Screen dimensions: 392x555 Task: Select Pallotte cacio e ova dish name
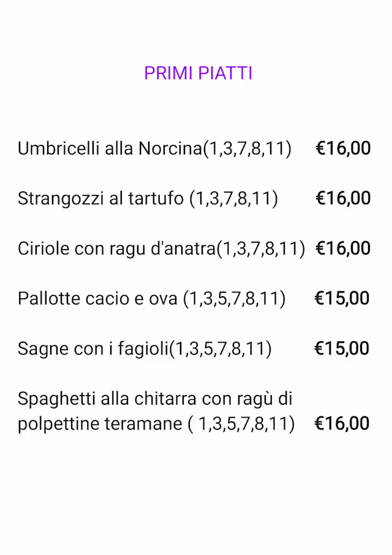click(98, 299)
